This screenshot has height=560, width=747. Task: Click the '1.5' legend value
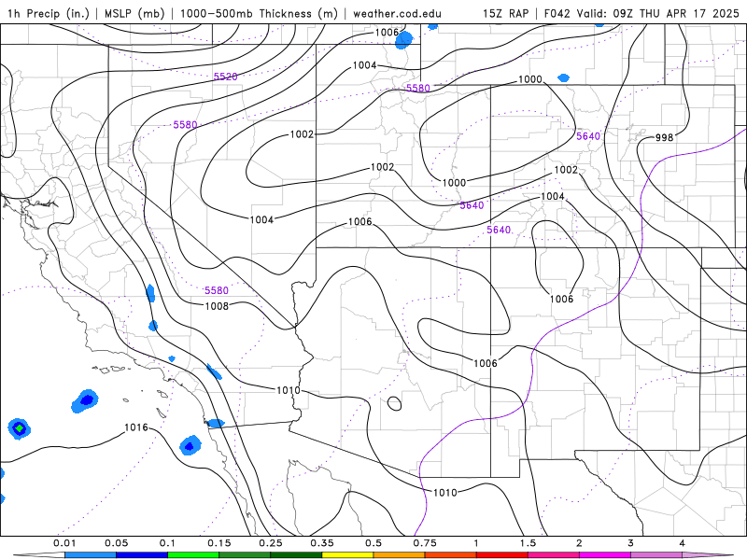528,543
